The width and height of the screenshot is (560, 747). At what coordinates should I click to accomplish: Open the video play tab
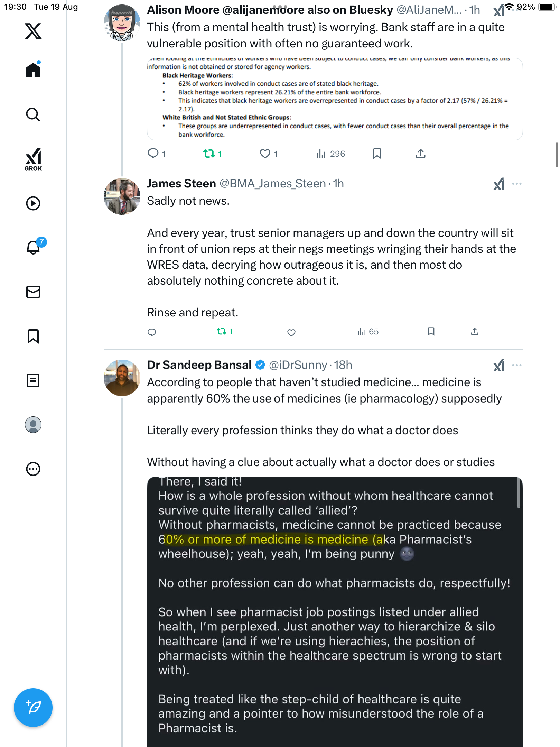(x=33, y=203)
